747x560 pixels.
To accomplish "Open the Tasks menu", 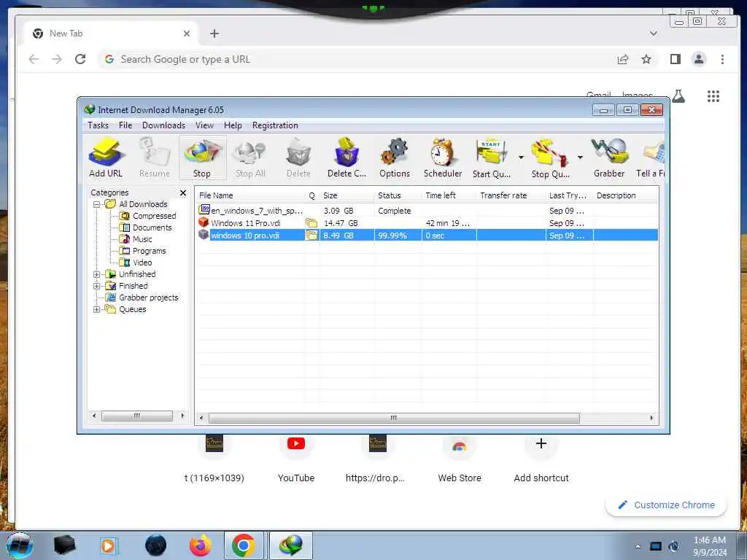I will tap(98, 125).
